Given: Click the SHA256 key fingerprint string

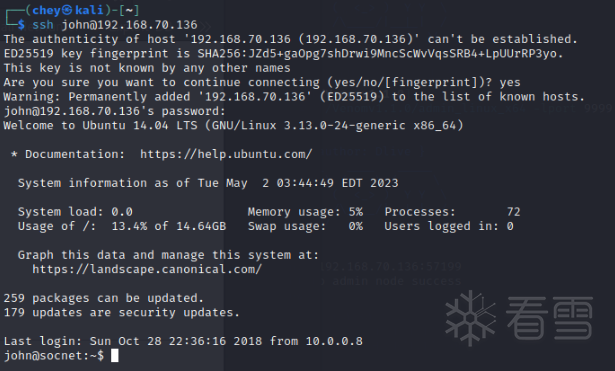Looking at the screenshot, I should click(377, 53).
